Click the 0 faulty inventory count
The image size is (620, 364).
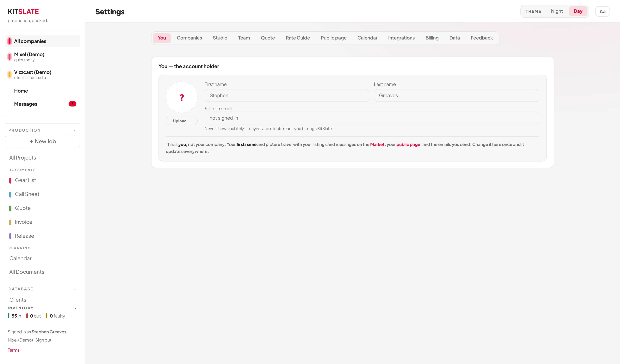(x=55, y=316)
